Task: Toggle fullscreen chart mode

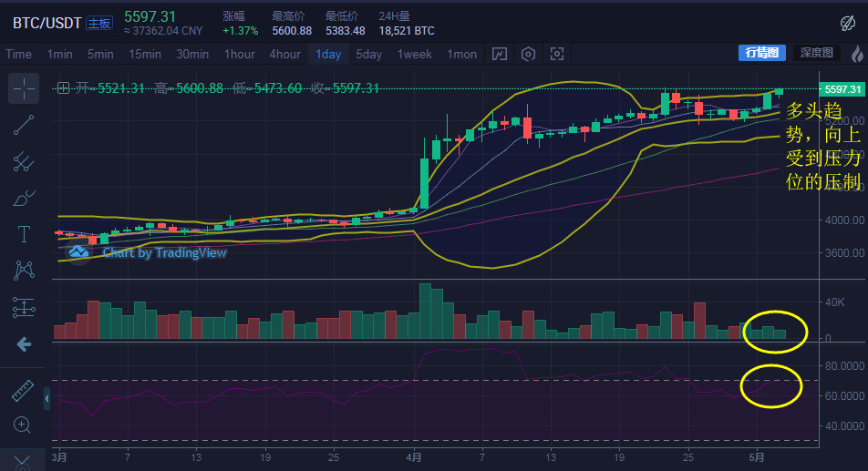Action: tap(557, 54)
